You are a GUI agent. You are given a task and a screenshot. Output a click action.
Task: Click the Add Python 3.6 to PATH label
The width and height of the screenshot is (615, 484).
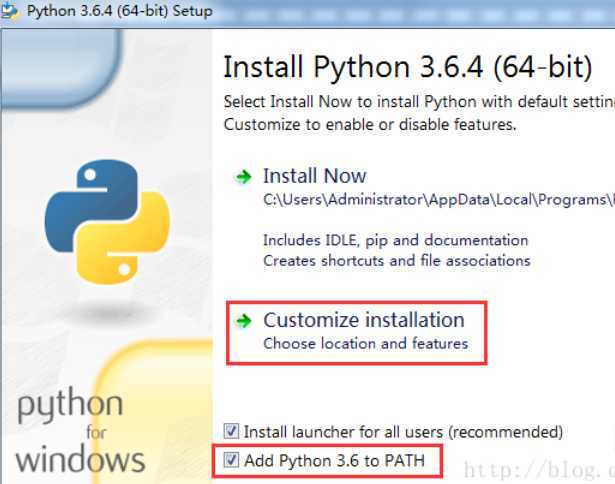coord(335,460)
